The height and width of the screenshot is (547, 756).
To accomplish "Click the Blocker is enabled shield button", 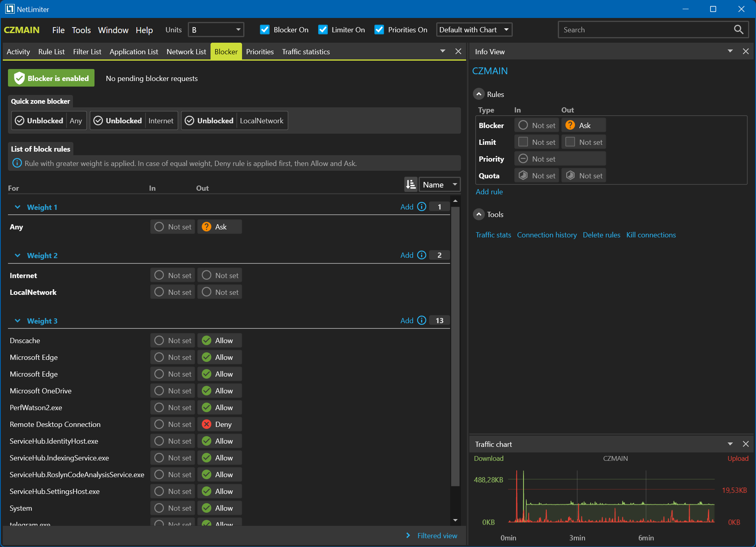I will 51,78.
